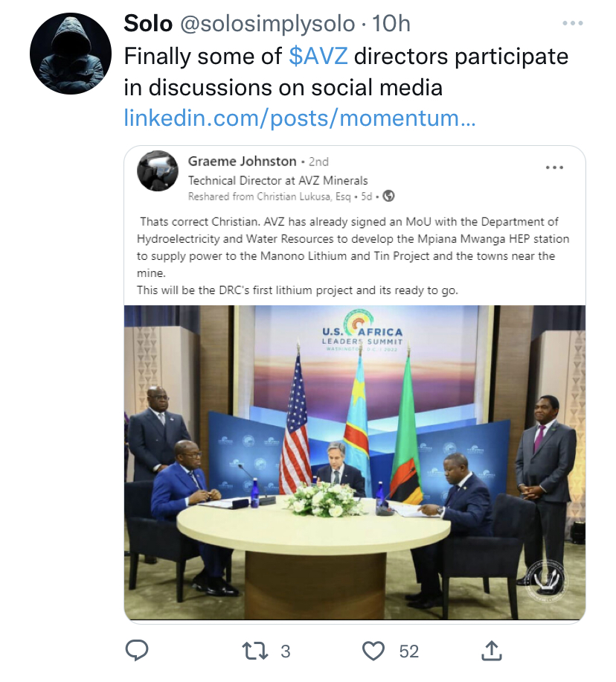616x682 pixels.
Task: Click the @solosimplysolo handle
Action: [266, 24]
